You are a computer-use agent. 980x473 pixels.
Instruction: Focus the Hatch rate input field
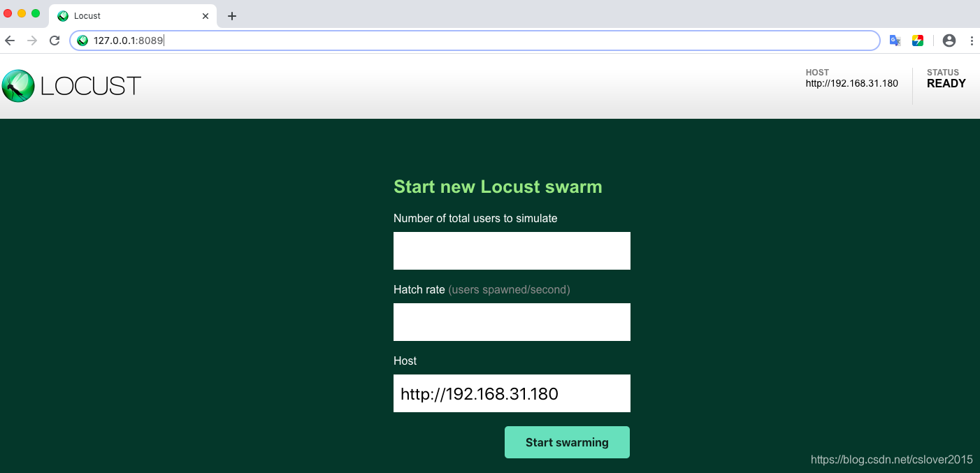click(x=512, y=322)
